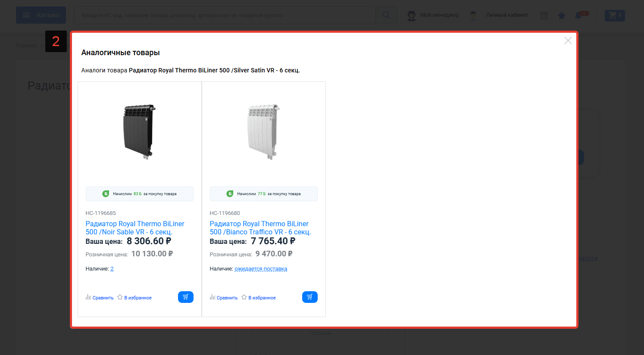The width and height of the screenshot is (644, 355).
Task: Click the search magnifier icon
Action: tap(386, 15)
